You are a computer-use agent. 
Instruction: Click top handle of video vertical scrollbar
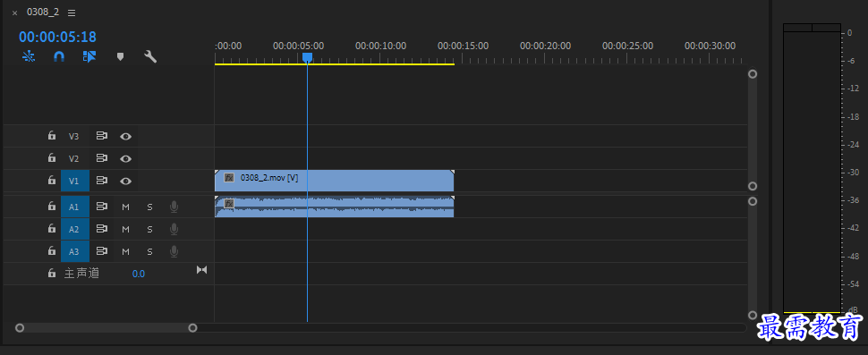pos(753,74)
